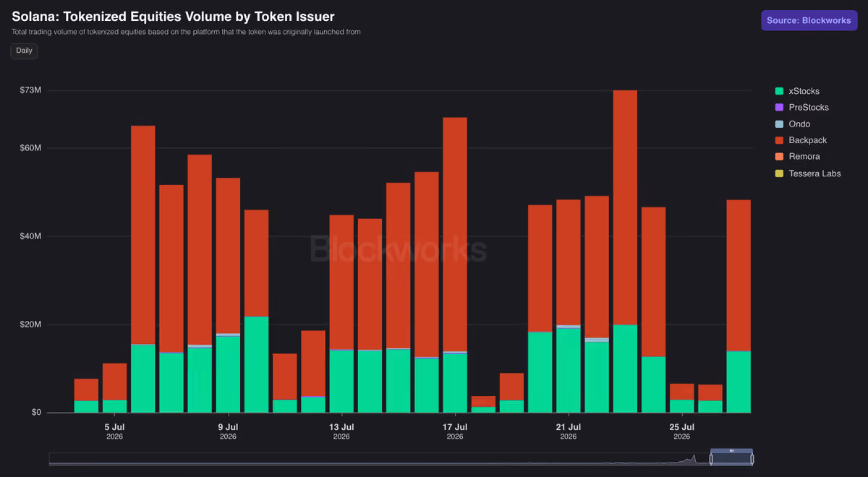
Task: Click the tallest bar reaching $73M
Action: [x=625, y=252]
